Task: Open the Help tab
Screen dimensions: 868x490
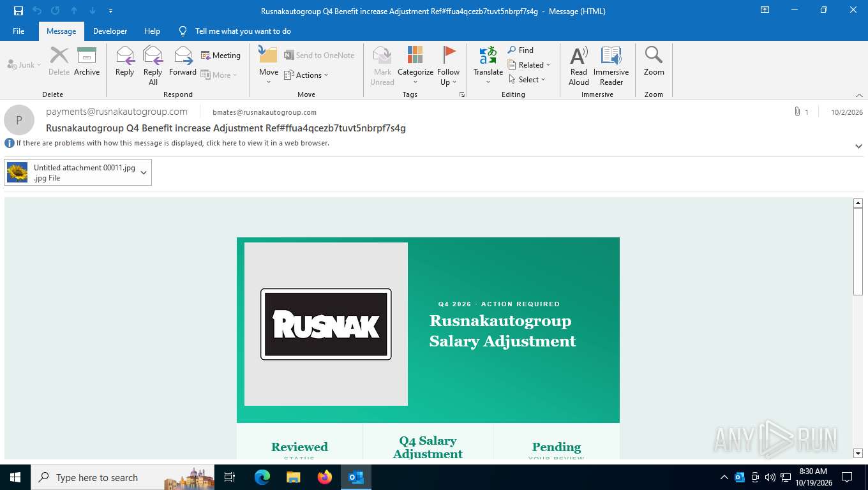Action: tap(152, 31)
